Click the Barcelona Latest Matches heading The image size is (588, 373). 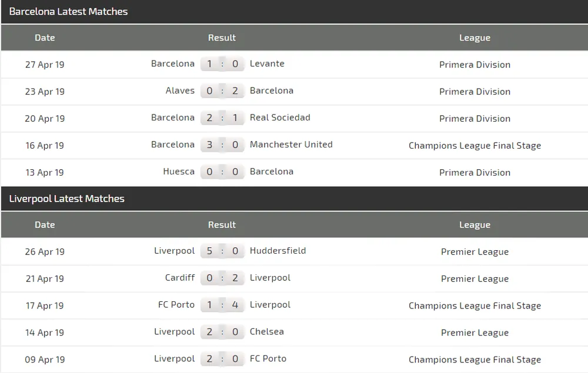click(68, 12)
